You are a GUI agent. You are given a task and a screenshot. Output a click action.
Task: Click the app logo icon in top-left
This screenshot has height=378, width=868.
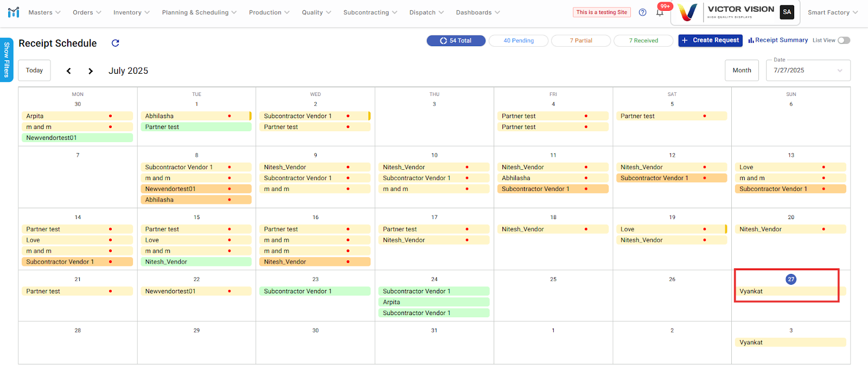14,12
